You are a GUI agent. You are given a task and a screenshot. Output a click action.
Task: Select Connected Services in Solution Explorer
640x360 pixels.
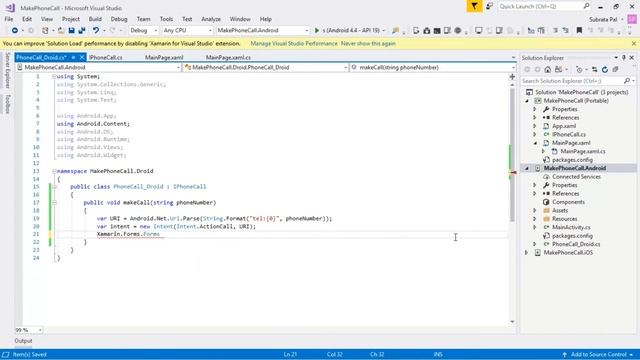tap(576, 177)
